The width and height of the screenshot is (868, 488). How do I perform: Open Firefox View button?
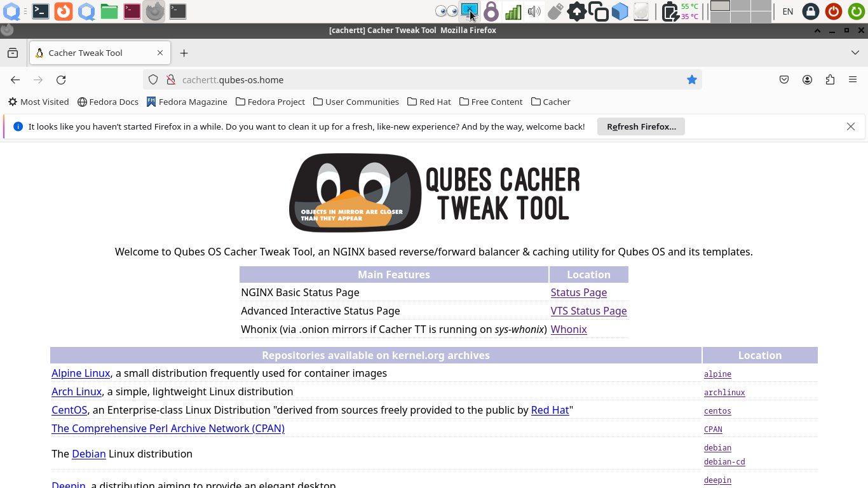pos(13,53)
